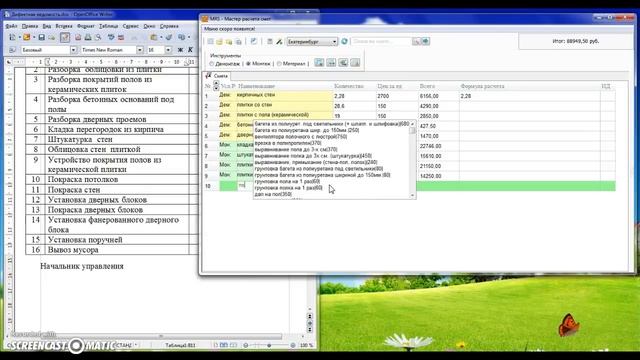
Task: Click third tool icon in Инструменты panel
Action: (343, 63)
